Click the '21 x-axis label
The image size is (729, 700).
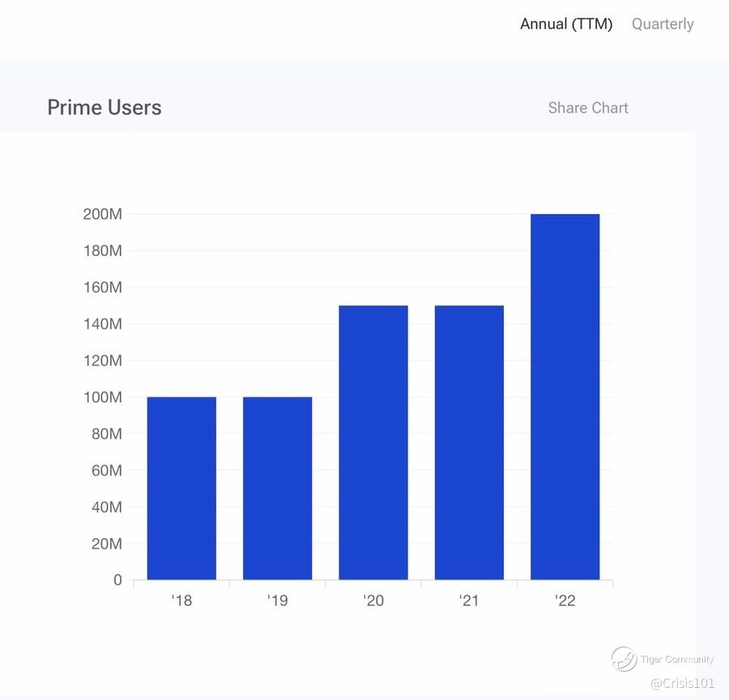469,600
